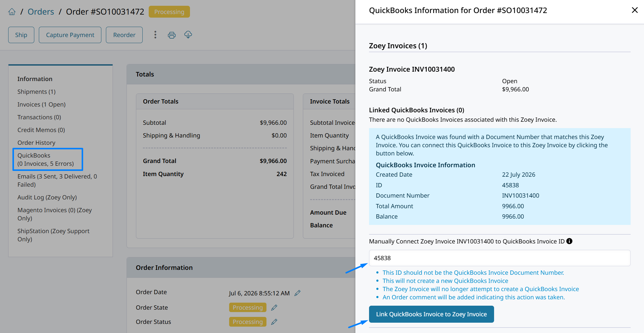Click the Processing badge beside Order State
Image resolution: width=644 pixels, height=333 pixels.
coord(248,308)
